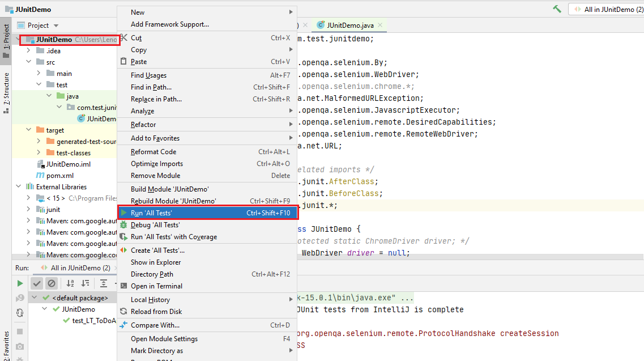Toggle the Ignore tests filter icon

52,283
